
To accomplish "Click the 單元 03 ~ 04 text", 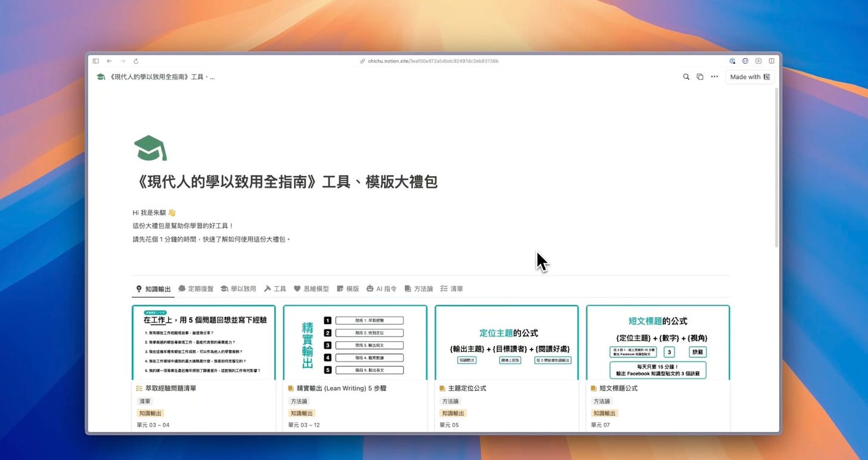I will click(153, 425).
